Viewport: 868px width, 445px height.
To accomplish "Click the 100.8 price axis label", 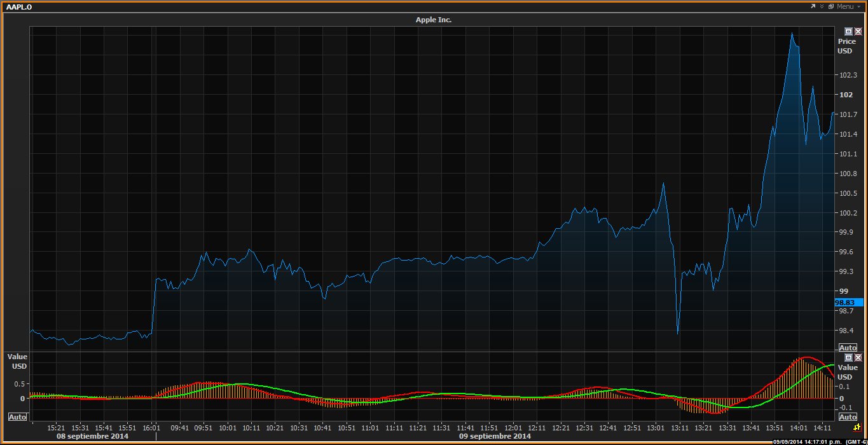I will (848, 174).
